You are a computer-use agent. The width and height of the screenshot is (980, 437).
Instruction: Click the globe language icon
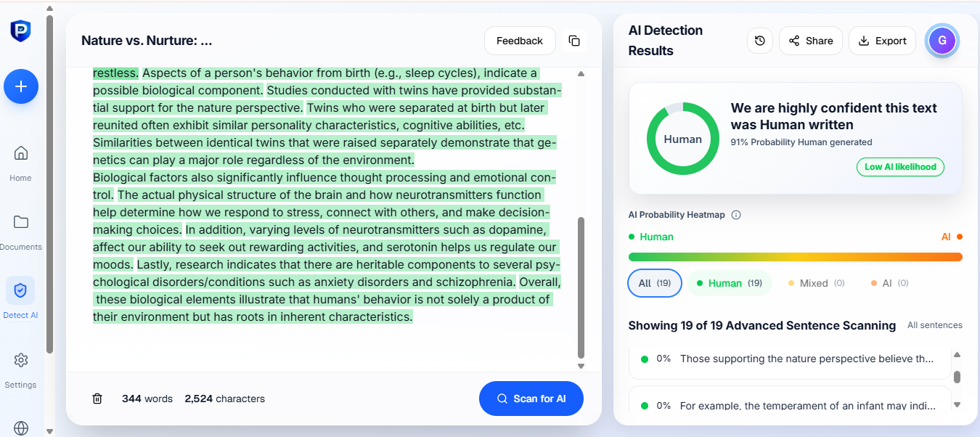(21, 428)
